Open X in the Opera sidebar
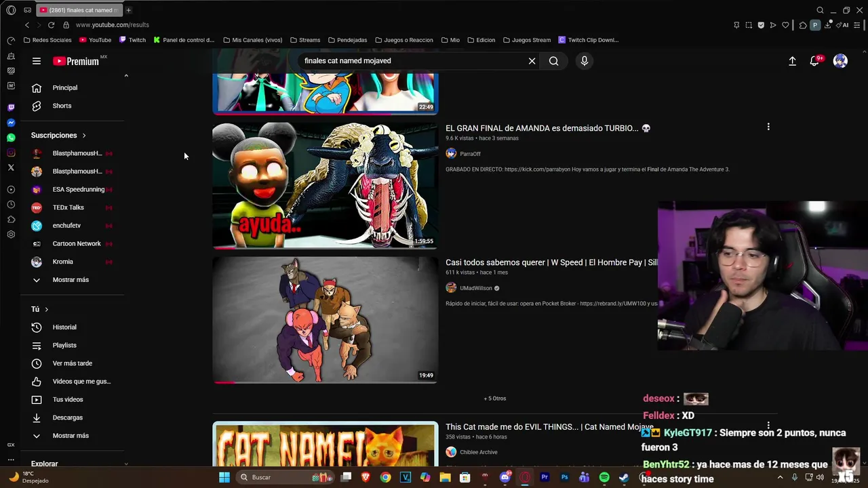The image size is (868, 488). (11, 167)
